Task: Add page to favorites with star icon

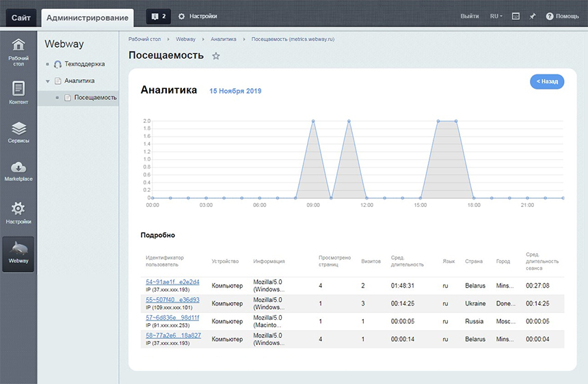Action: pos(216,56)
